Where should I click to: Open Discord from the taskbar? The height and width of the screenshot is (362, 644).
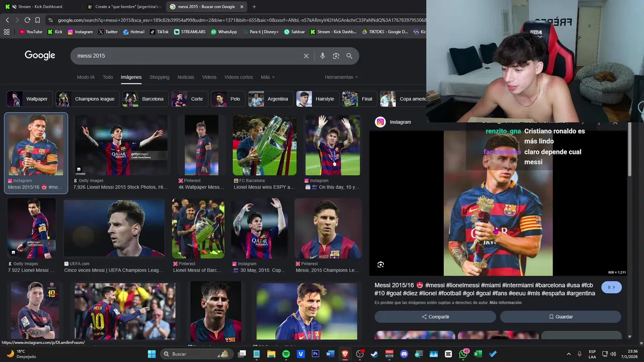pyautogui.click(x=404, y=354)
